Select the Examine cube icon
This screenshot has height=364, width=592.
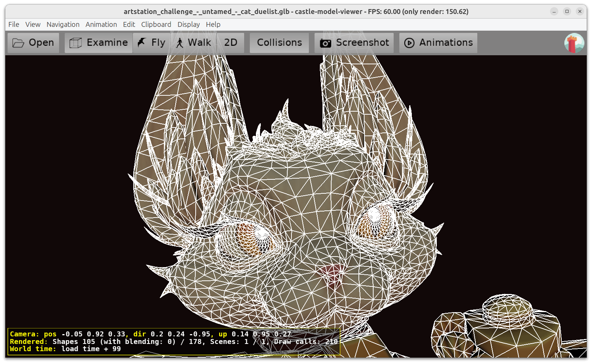click(76, 42)
